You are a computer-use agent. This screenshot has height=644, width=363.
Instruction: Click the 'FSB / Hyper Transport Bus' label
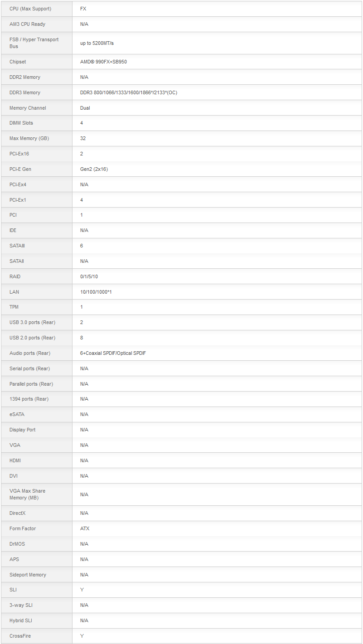click(x=34, y=43)
